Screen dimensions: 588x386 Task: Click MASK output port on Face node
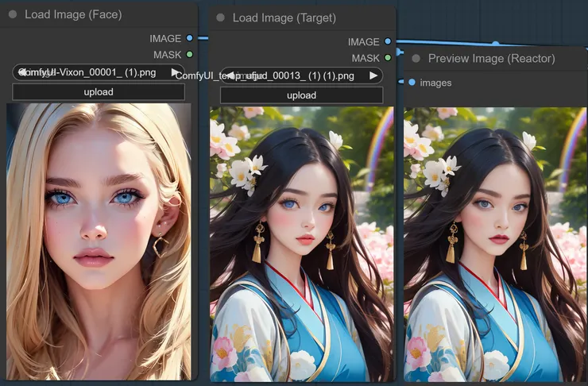click(x=190, y=55)
